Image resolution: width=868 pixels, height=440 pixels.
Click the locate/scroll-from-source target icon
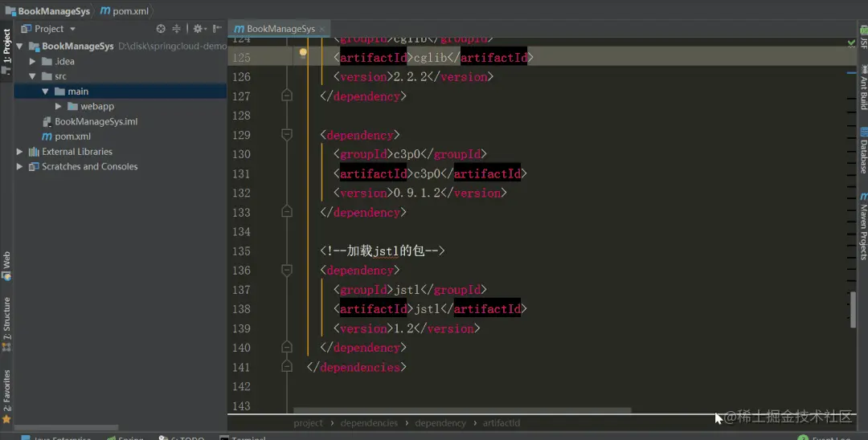click(x=161, y=29)
